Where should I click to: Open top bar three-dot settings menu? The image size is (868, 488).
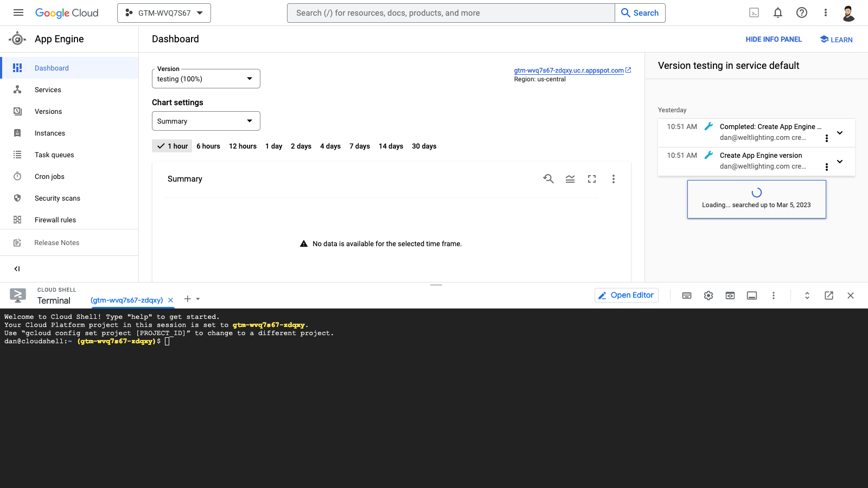tap(826, 12)
